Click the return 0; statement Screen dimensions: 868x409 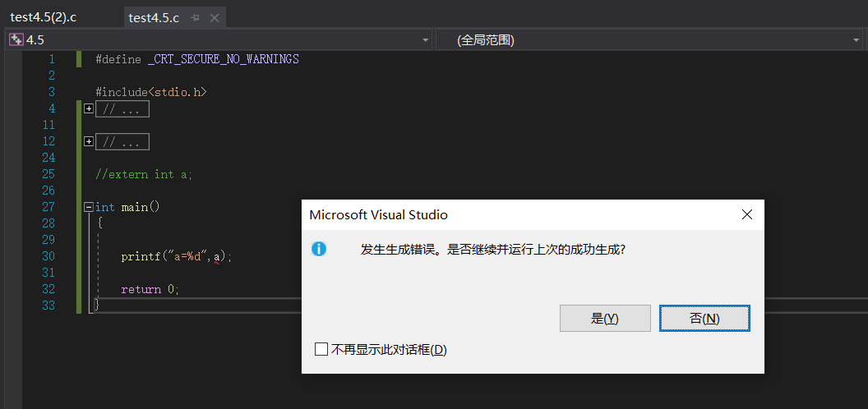(x=150, y=289)
